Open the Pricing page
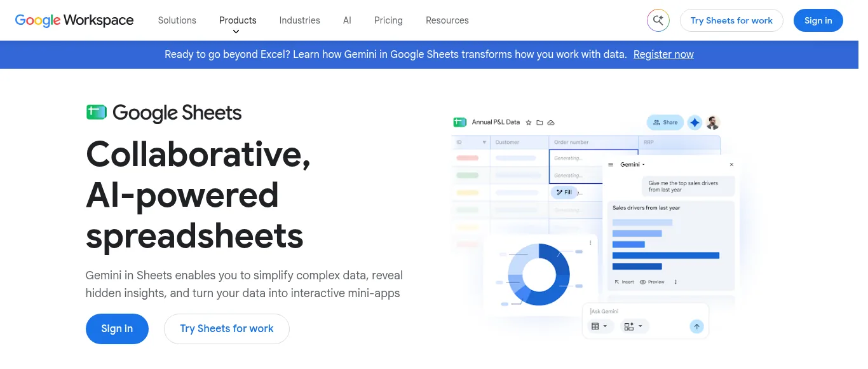The image size is (868, 369). click(x=388, y=20)
